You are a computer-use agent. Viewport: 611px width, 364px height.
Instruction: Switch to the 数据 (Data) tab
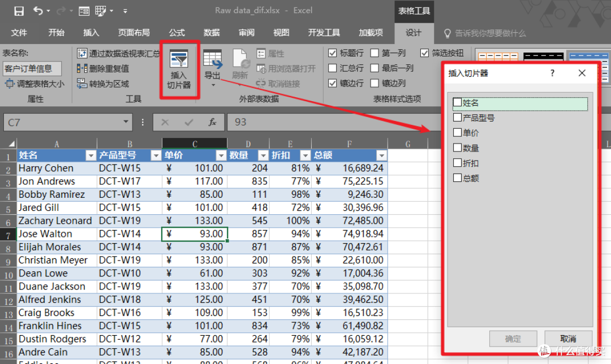[x=212, y=33]
